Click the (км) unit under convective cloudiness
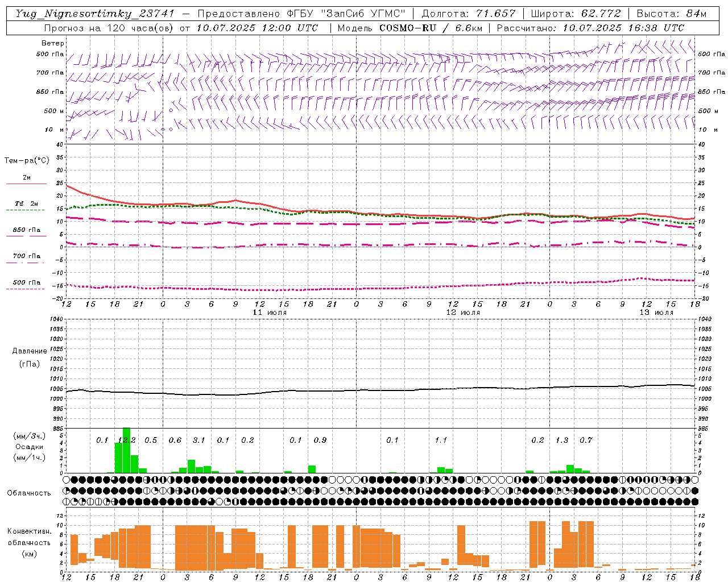 (29, 554)
